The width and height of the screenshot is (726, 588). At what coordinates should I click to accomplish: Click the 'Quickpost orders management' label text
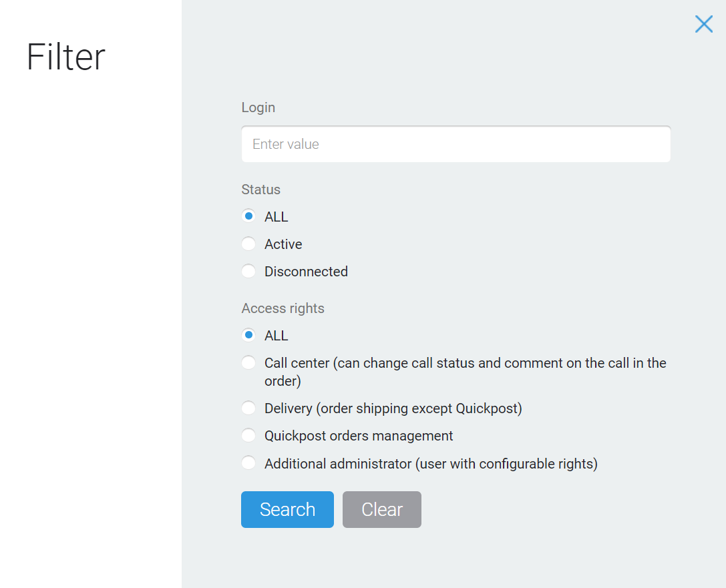(359, 436)
